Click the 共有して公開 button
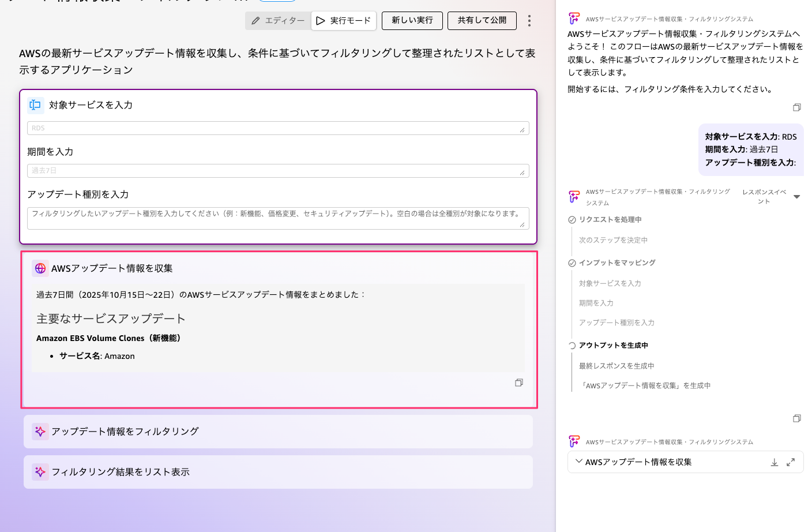This screenshot has height=532, width=812. [482, 21]
